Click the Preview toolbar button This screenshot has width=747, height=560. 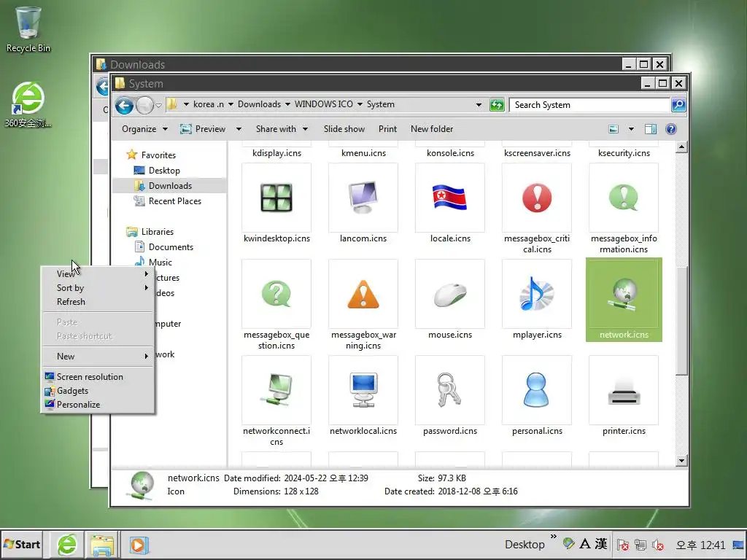(x=204, y=129)
